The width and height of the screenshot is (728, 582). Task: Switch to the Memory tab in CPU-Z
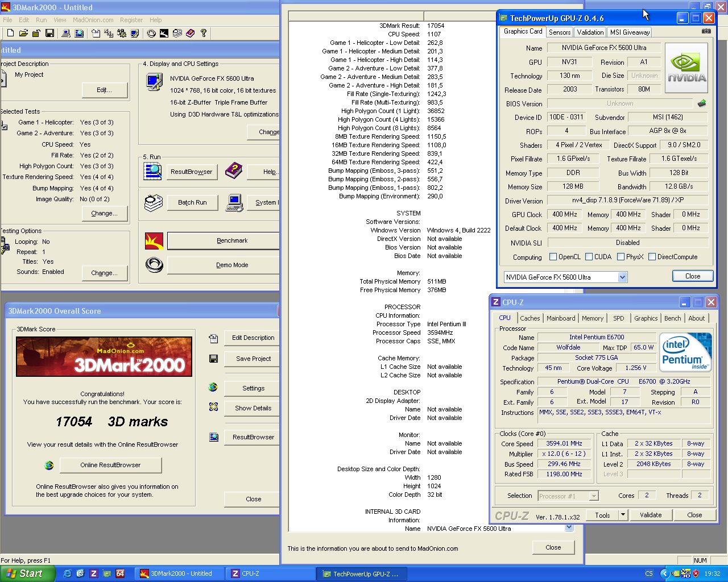(x=593, y=318)
